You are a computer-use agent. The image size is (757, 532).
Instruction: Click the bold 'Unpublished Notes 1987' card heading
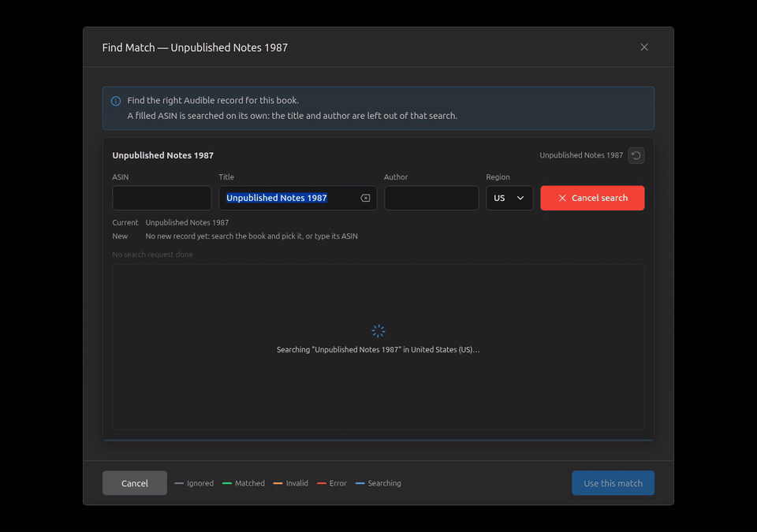coord(163,155)
